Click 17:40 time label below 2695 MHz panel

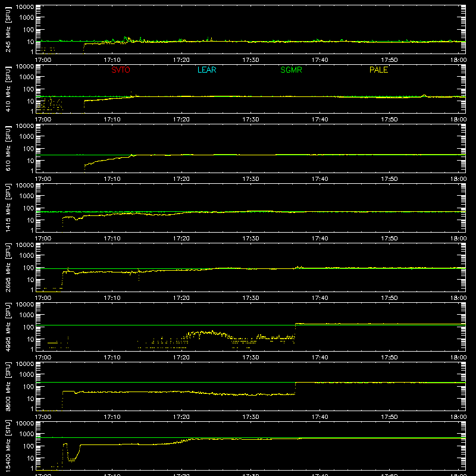320,298
